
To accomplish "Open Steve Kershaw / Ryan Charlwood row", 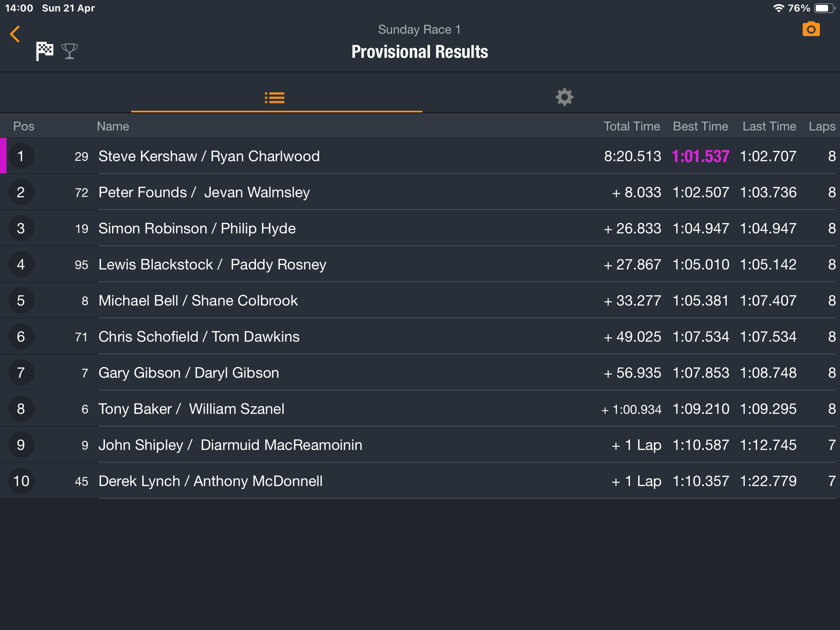I will (x=209, y=156).
